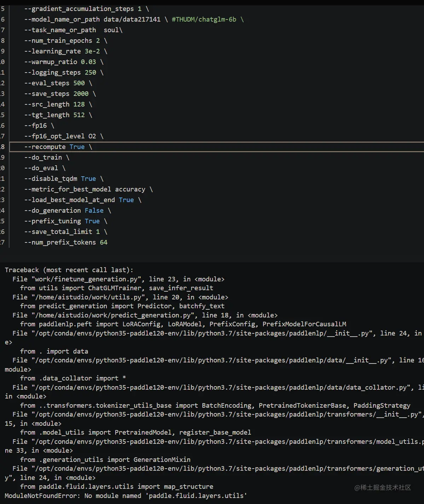This screenshot has width=424, height=504.
Task: Click the '--fp16_opt_level O2' line
Action: pyautogui.click(x=64, y=136)
